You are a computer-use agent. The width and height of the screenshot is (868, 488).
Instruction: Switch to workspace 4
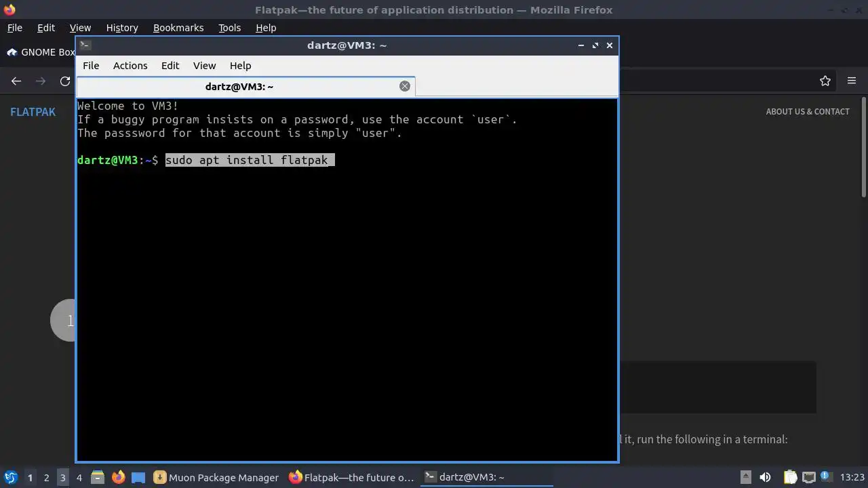[x=79, y=478]
